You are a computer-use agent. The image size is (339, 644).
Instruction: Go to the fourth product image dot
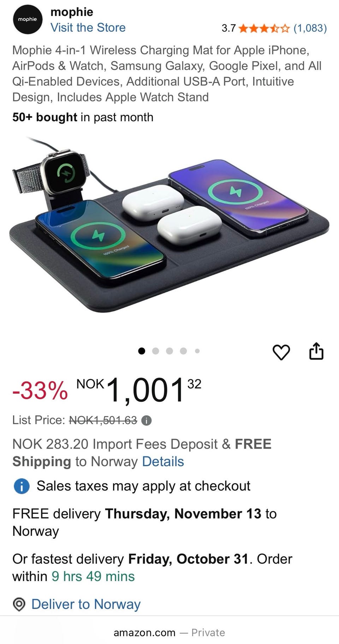click(x=183, y=351)
